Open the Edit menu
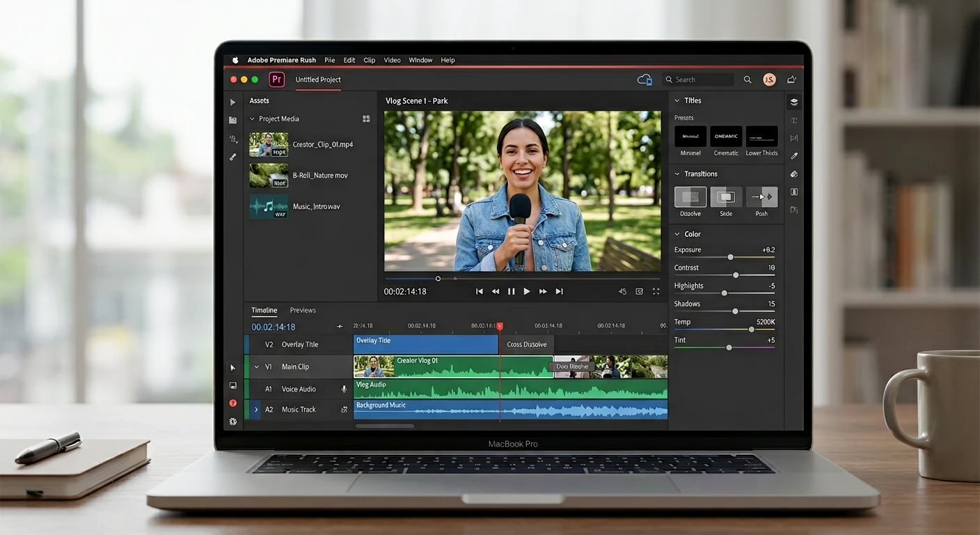 pyautogui.click(x=349, y=61)
